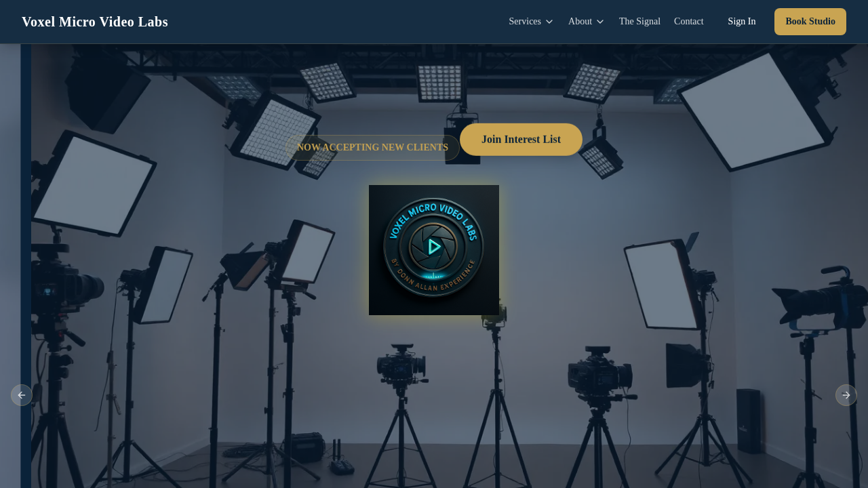Open The Signal page
This screenshot has height=488, width=868.
(x=639, y=22)
